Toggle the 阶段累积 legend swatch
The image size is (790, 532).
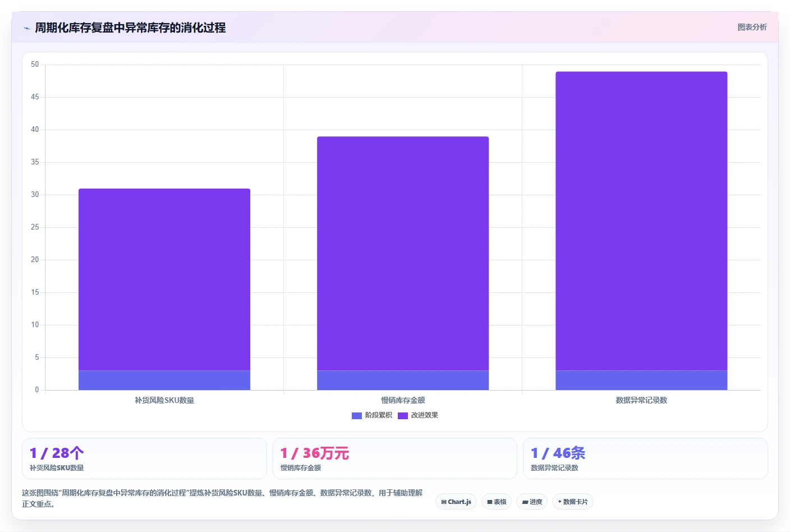tap(356, 416)
